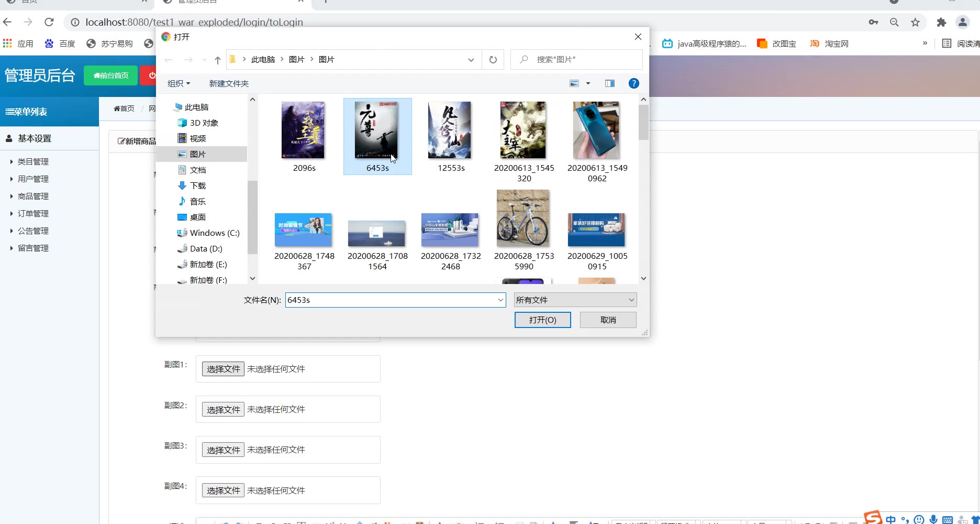Select 桌面 in navigation tree

click(192, 217)
